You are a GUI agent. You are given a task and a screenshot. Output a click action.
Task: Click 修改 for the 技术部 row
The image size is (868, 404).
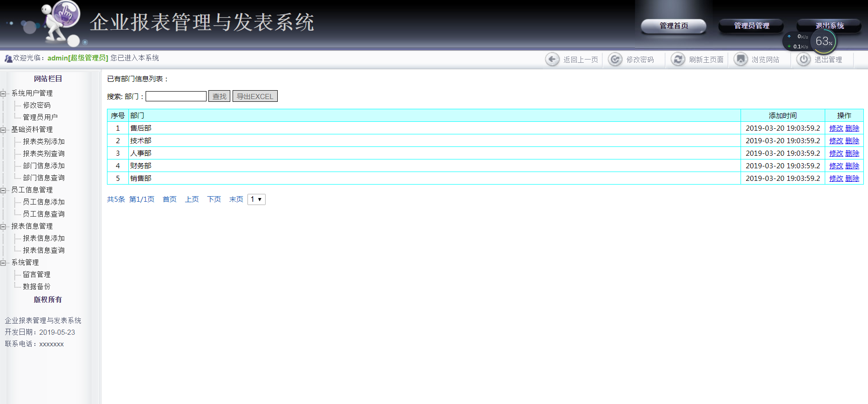point(836,141)
